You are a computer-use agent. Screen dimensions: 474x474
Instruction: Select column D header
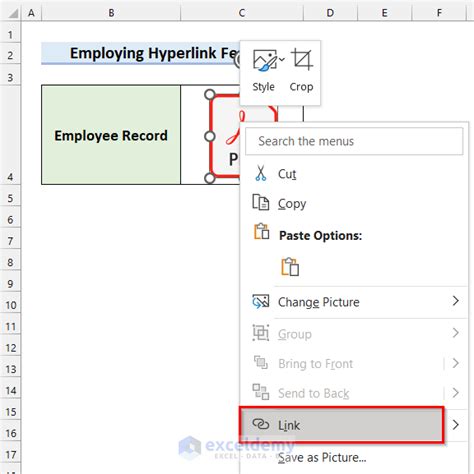point(330,13)
